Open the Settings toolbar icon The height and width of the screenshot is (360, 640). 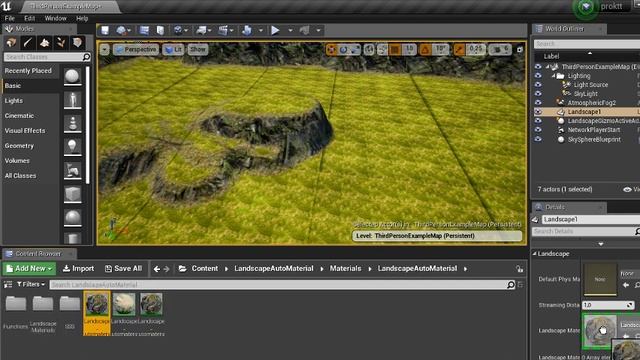pyautogui.click(x=178, y=30)
